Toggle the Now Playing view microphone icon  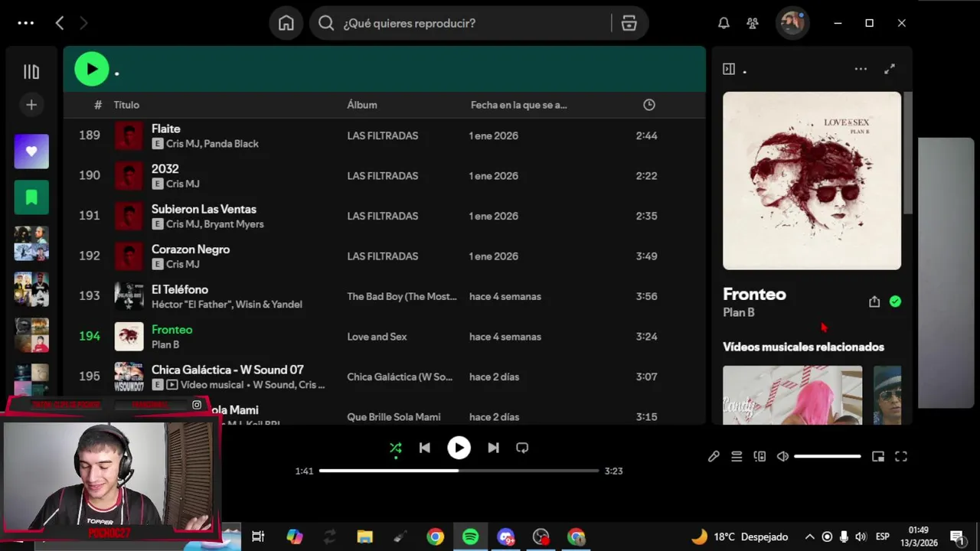click(714, 456)
